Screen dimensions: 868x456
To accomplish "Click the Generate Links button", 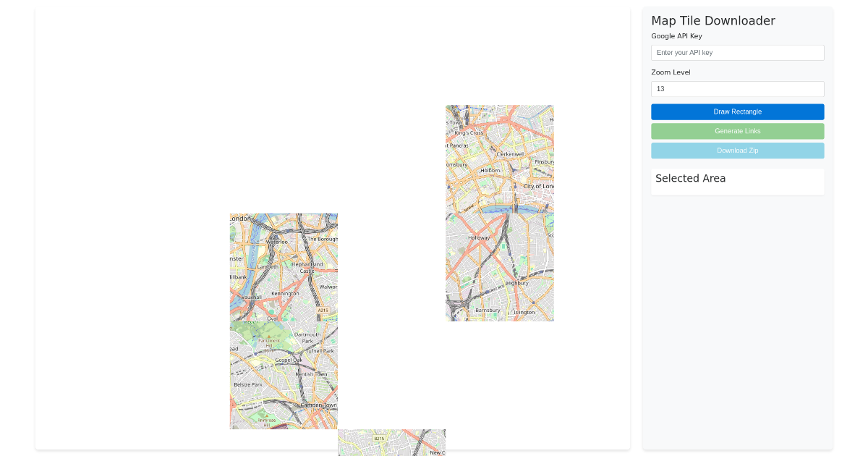I will [737, 131].
